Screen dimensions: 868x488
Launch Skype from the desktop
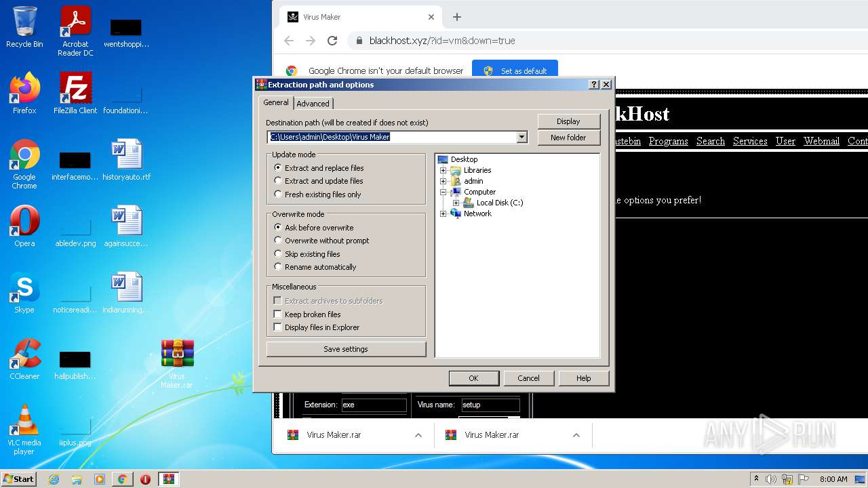coord(24,293)
